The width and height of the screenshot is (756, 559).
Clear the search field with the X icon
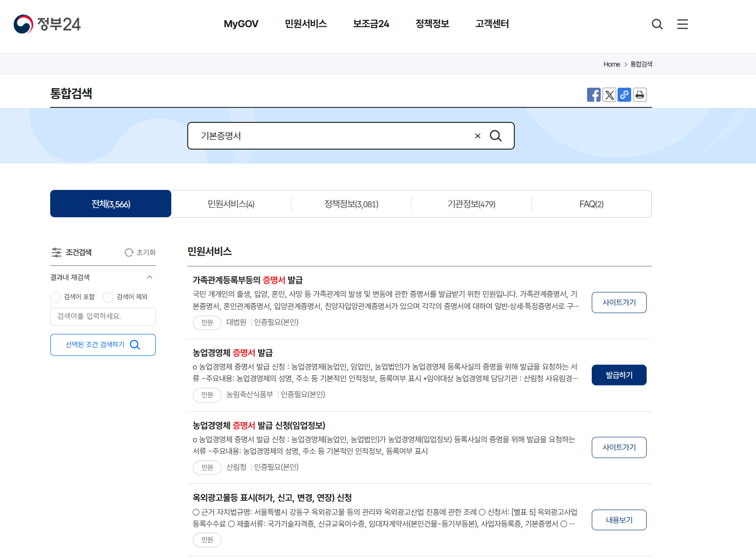(477, 136)
